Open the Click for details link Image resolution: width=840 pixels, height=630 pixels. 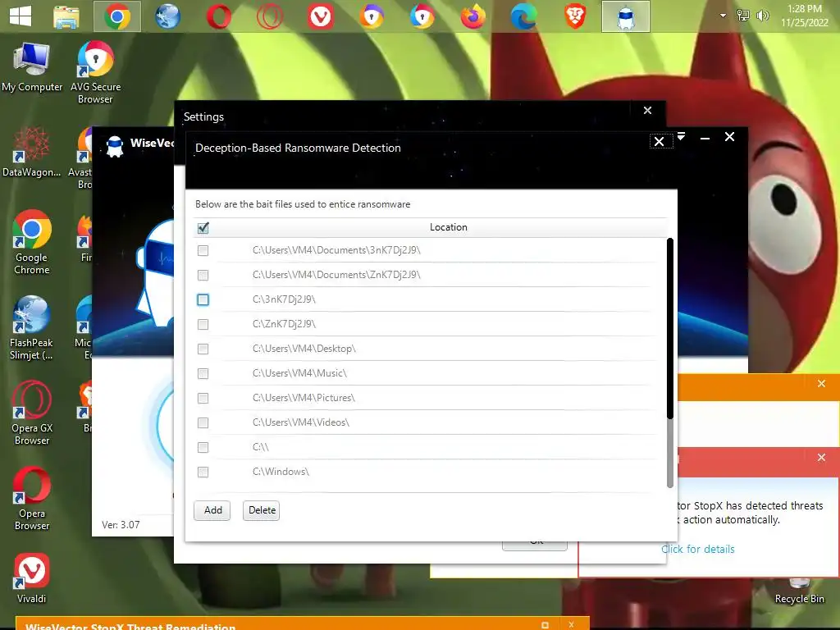pyautogui.click(x=697, y=549)
